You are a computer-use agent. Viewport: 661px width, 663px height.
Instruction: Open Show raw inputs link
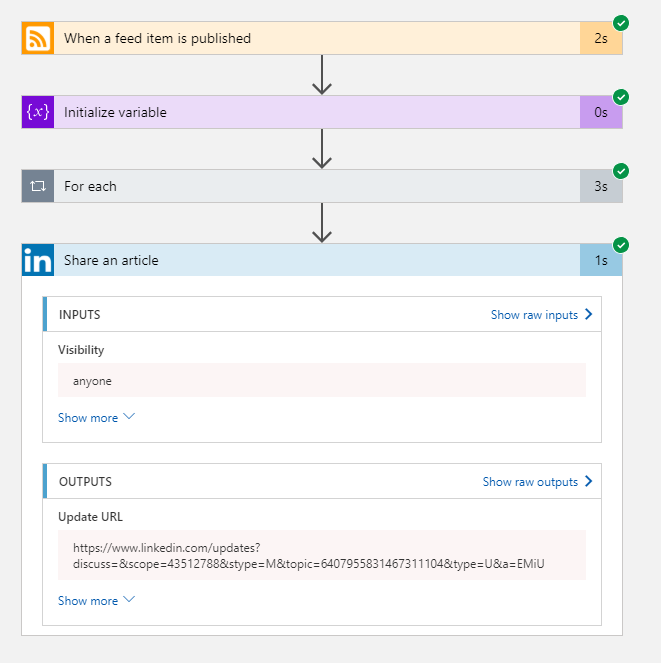point(534,315)
